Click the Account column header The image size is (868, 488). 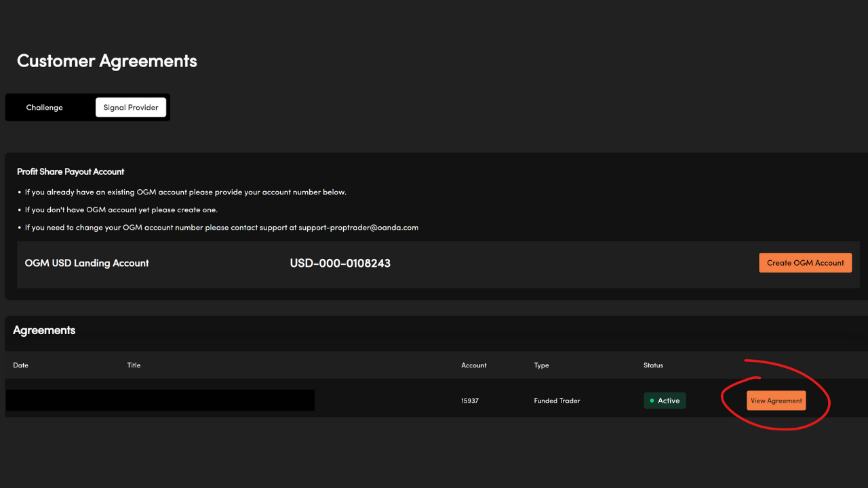tap(474, 365)
